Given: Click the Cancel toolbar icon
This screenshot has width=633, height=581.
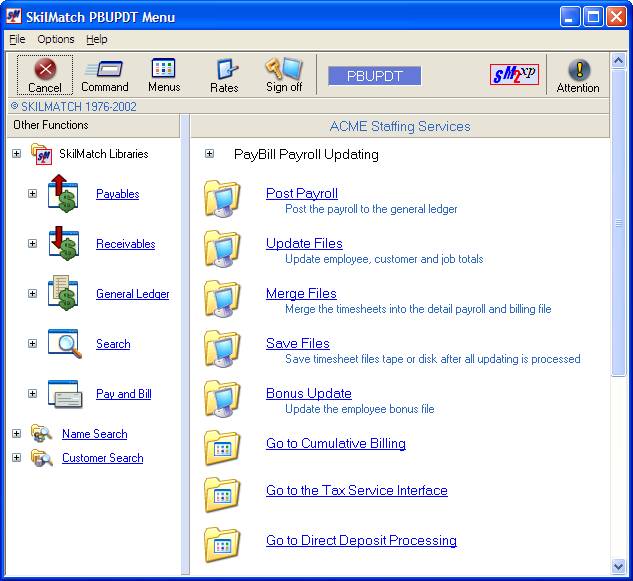Looking at the screenshot, I should 45,69.
